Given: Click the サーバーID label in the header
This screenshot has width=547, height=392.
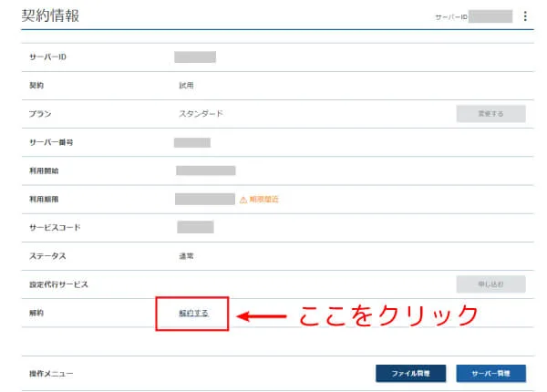Looking at the screenshot, I should click(x=451, y=16).
